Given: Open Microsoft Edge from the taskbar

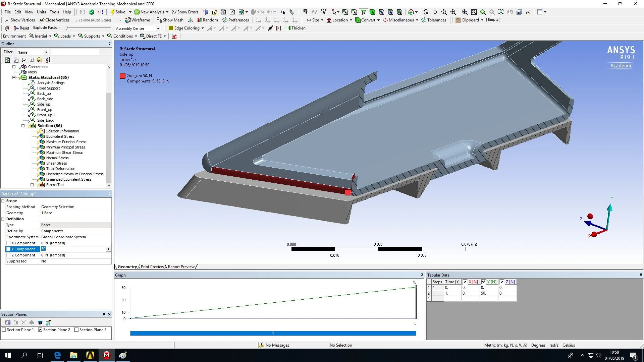Looking at the screenshot, I should click(x=57, y=355).
